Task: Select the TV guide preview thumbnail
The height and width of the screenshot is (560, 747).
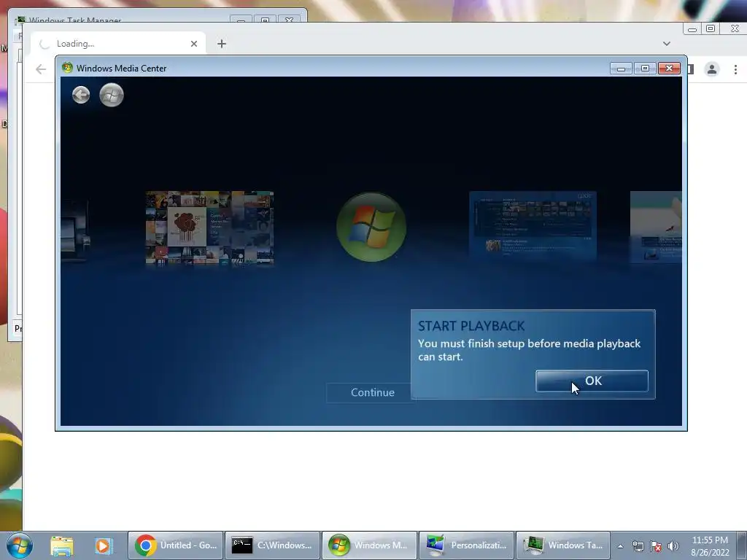Action: point(533,226)
